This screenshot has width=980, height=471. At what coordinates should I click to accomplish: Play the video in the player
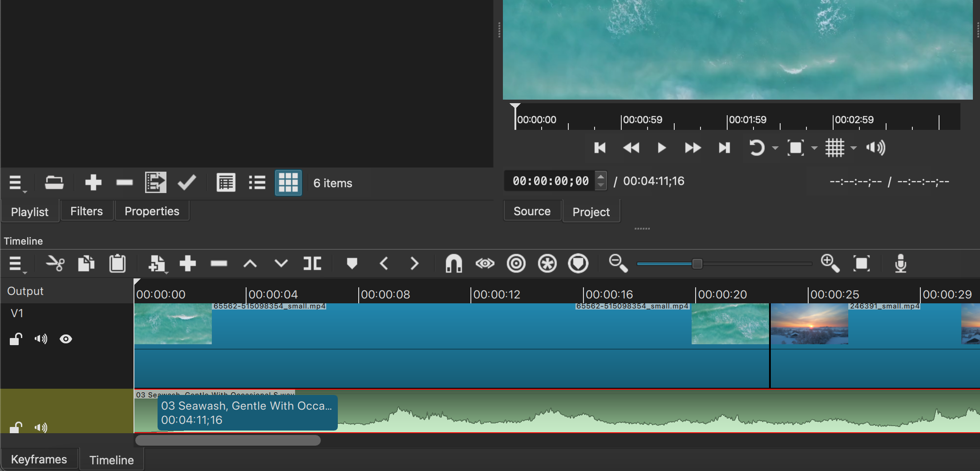(x=662, y=148)
